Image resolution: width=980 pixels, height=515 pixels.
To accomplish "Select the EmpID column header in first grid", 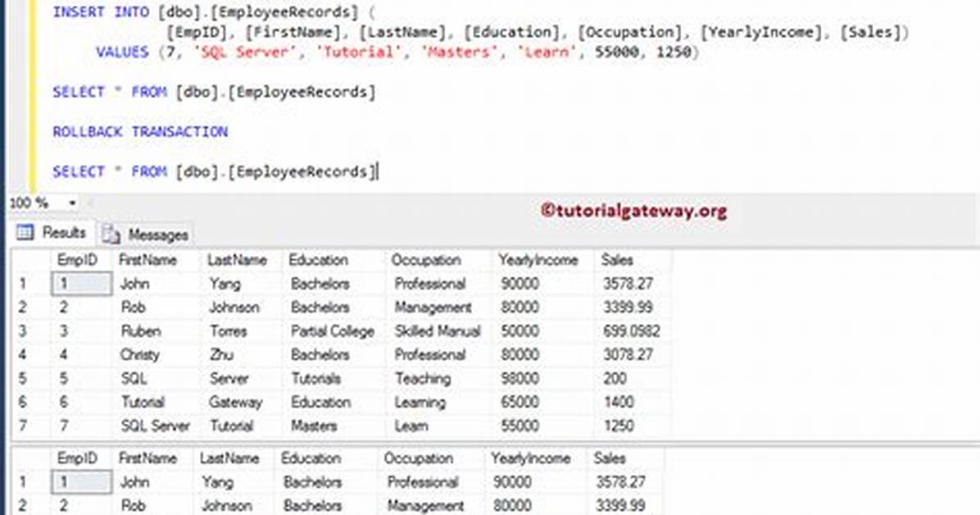I will click(78, 260).
